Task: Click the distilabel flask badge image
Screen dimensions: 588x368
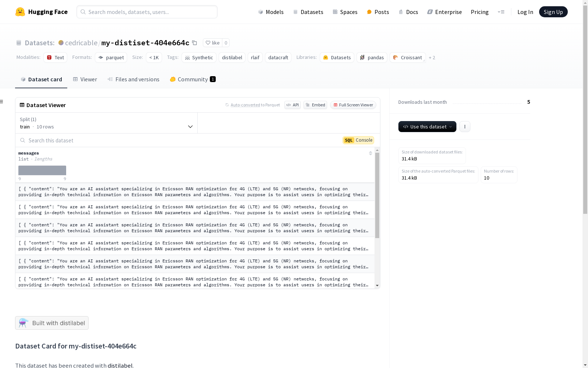Action: [23, 323]
